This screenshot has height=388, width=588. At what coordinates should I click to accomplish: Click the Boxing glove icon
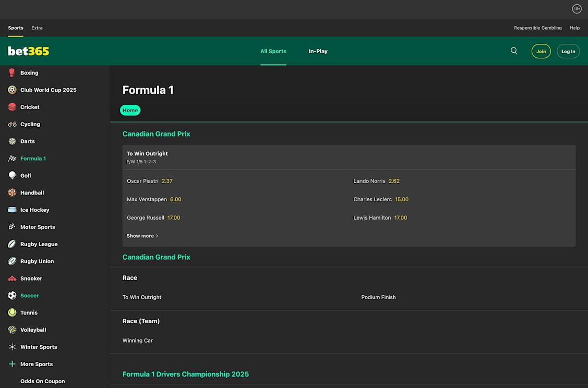coord(12,72)
